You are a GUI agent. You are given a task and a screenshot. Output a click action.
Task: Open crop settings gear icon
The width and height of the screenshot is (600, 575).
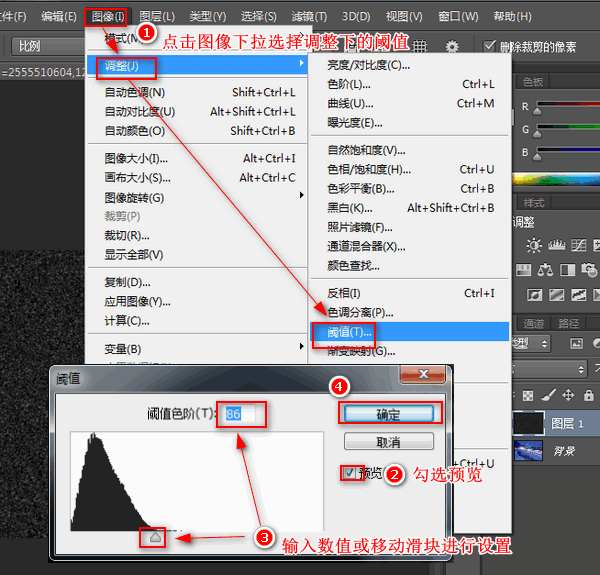452,47
